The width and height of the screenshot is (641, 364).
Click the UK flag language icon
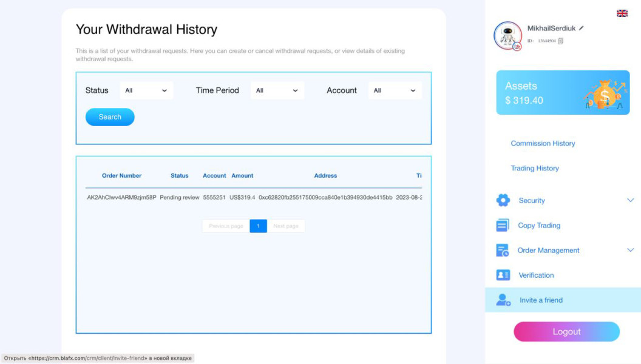click(x=622, y=13)
